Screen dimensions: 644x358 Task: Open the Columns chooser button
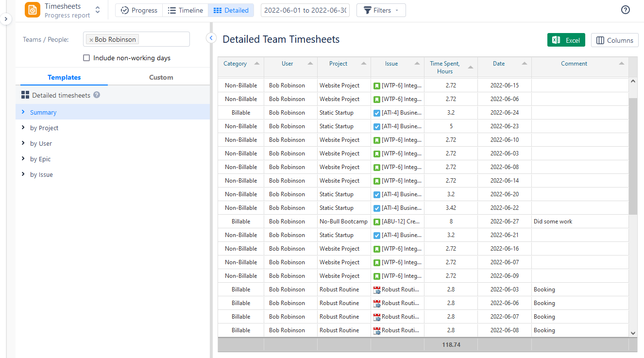(x=614, y=40)
